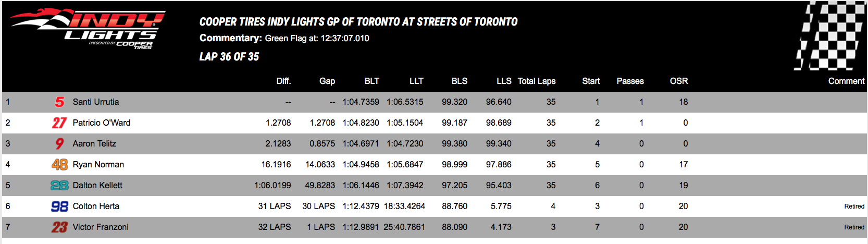Select the OSR column header

[x=679, y=81]
